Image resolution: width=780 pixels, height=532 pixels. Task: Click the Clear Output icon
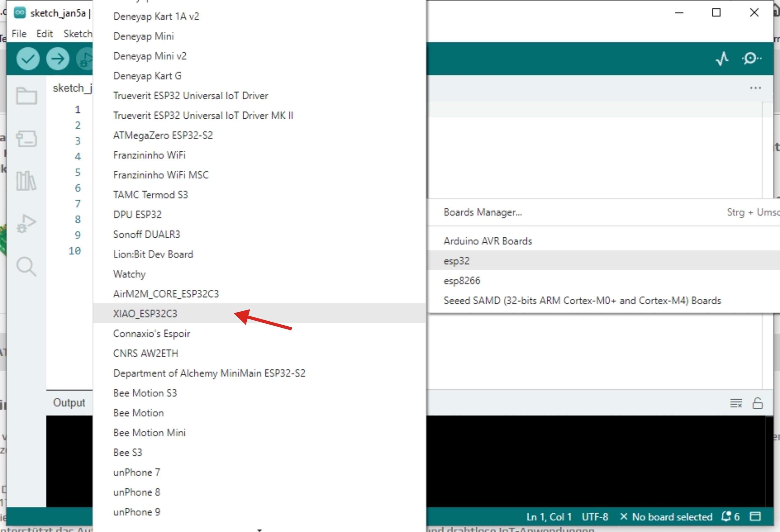click(x=736, y=403)
